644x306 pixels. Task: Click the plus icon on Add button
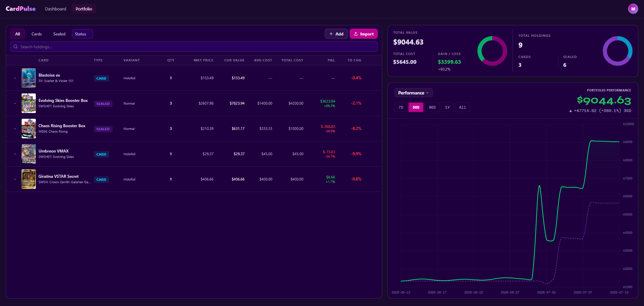(331, 34)
